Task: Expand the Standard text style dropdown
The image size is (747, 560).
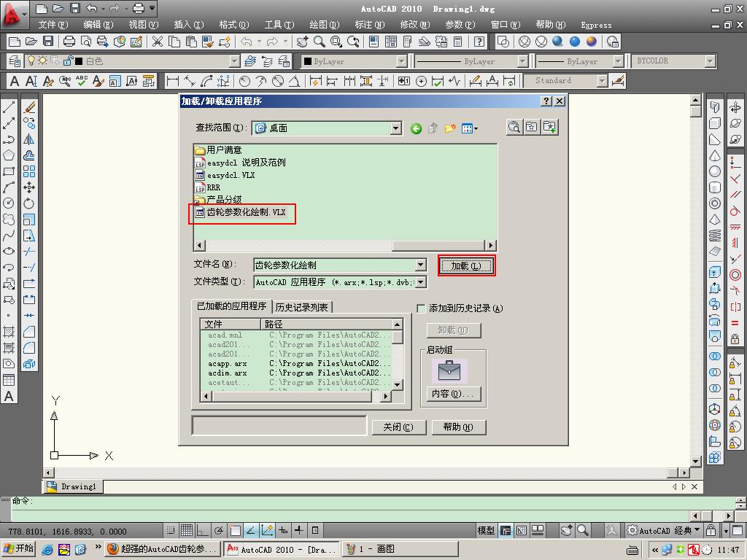Action: [x=602, y=81]
